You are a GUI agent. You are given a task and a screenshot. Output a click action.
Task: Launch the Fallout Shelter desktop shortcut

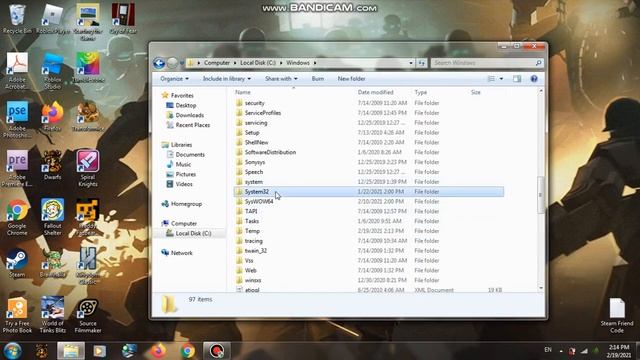coord(53,217)
